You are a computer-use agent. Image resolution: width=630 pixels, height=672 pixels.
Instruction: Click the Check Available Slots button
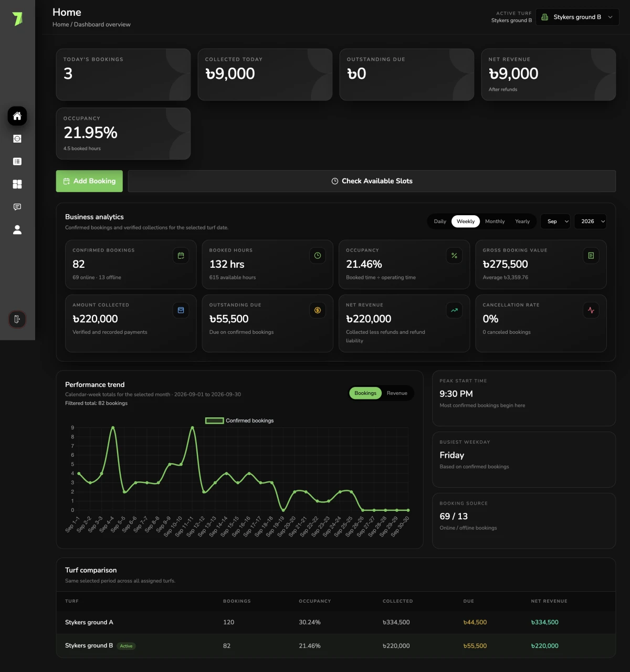[372, 181]
